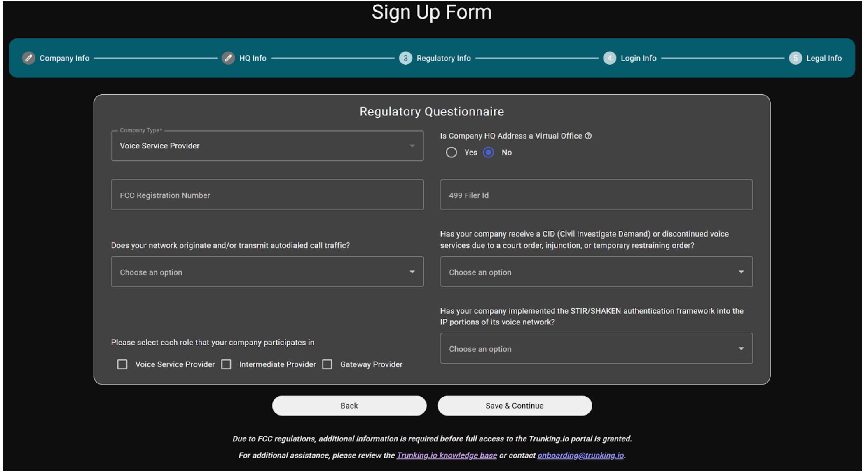868x472 pixels.
Task: Check the Voice Service Provider role checkbox
Action: point(122,364)
